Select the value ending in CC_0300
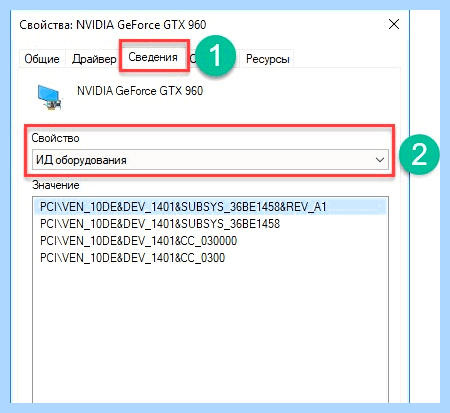This screenshot has height=413, width=450. tap(210, 258)
